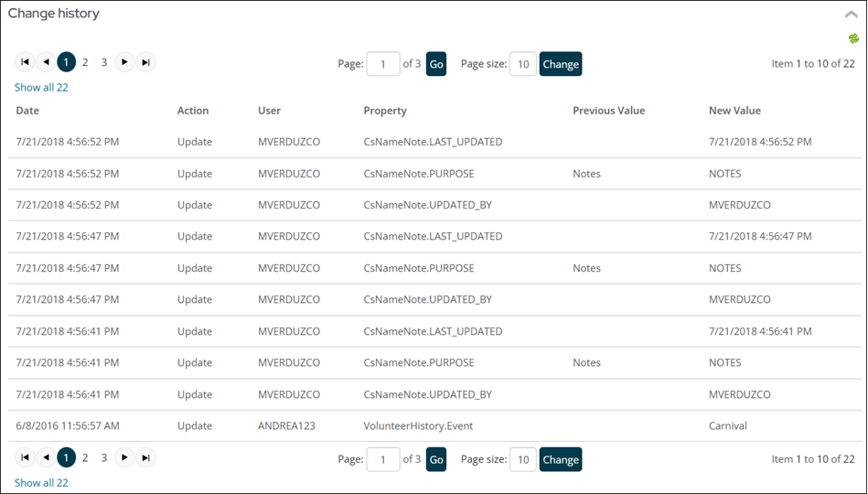Screen dimensions: 868x494
Task: Go to previous page in top pager
Action: click(x=46, y=62)
